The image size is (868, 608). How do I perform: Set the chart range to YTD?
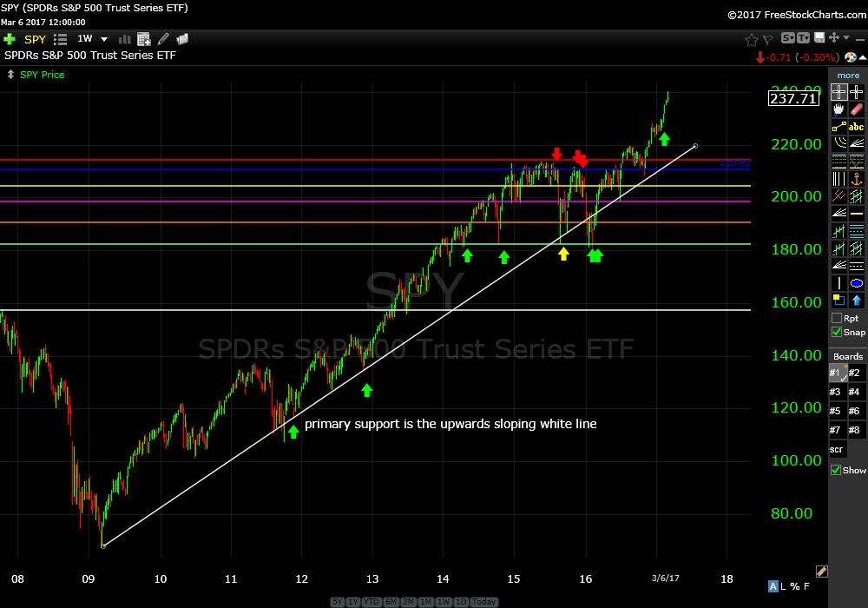(371, 602)
